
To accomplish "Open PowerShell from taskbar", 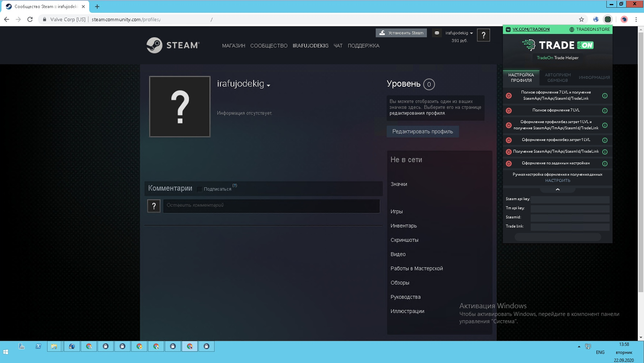I will pos(38,347).
